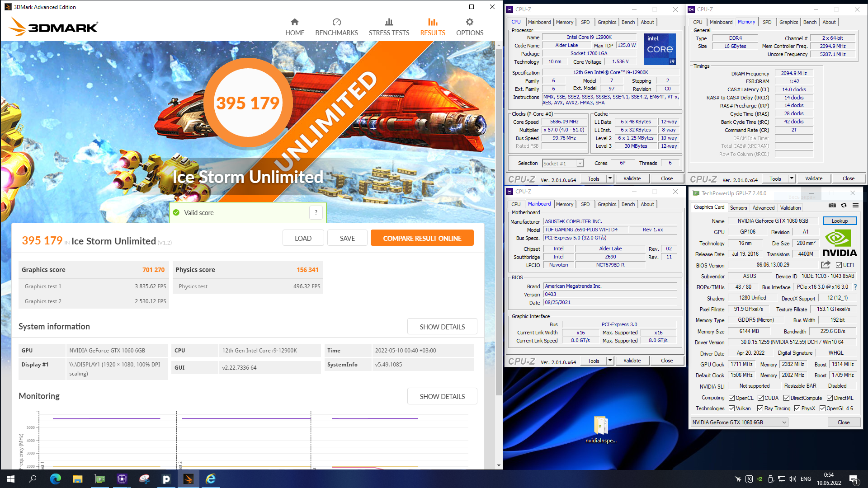Open the HOME section in 3DMark

(x=295, y=27)
